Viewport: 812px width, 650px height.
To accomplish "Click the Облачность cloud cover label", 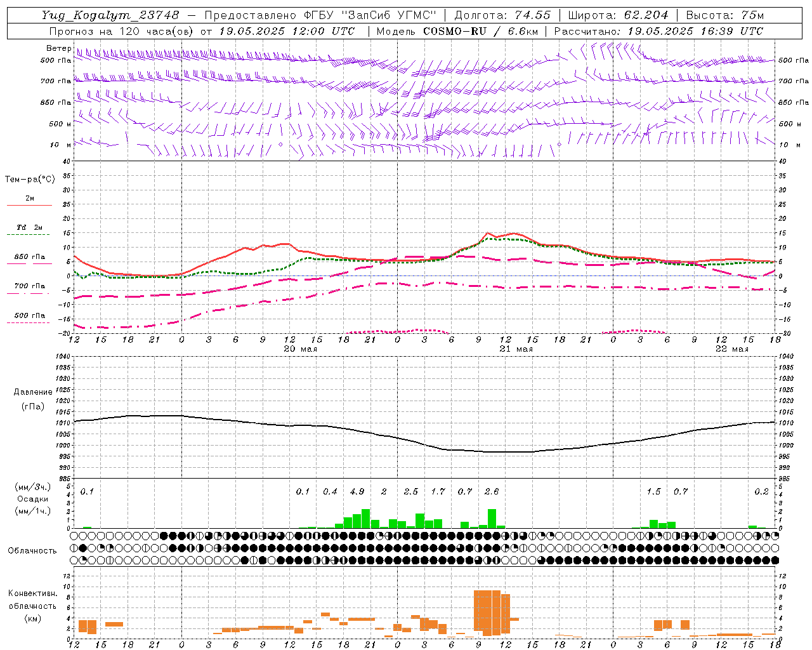I will (x=32, y=550).
